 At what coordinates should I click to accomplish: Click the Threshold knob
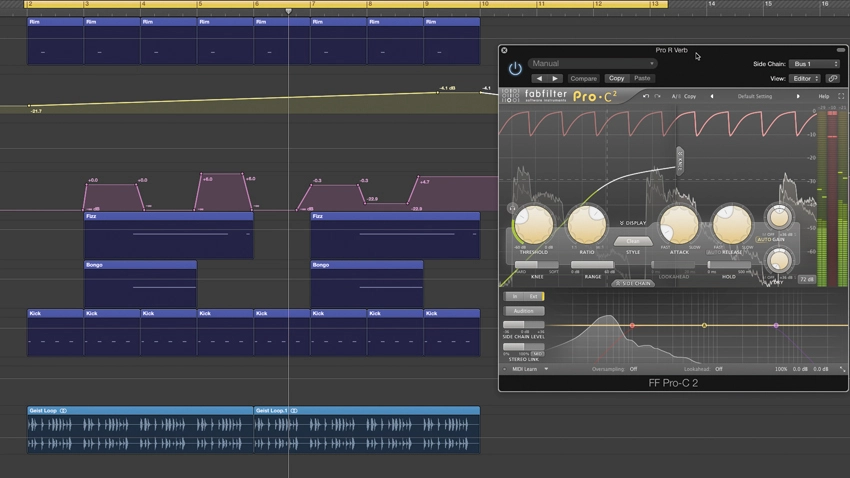(x=535, y=224)
